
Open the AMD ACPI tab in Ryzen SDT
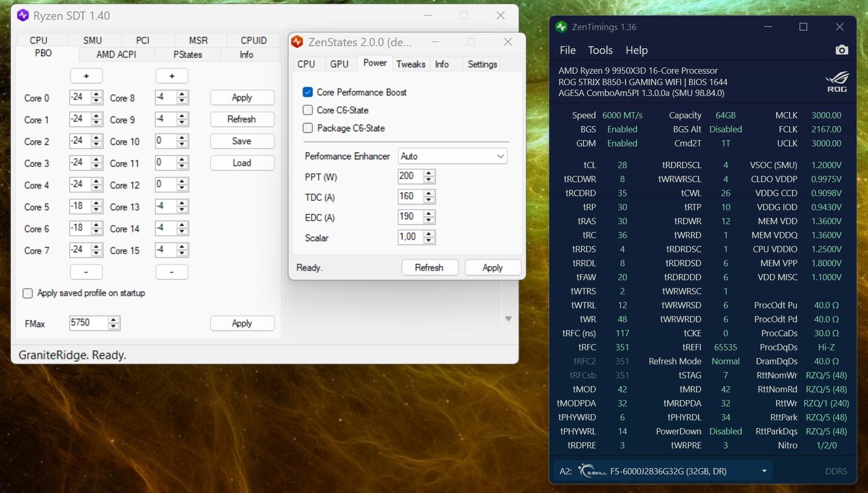[x=116, y=54]
